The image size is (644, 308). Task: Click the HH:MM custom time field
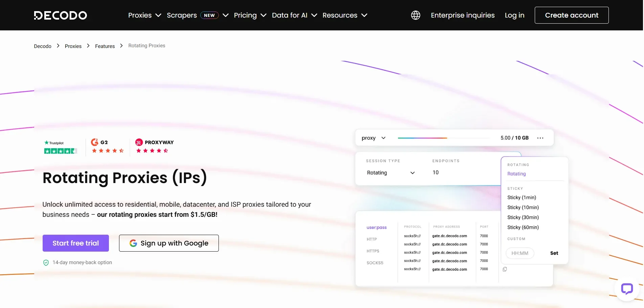coord(520,253)
